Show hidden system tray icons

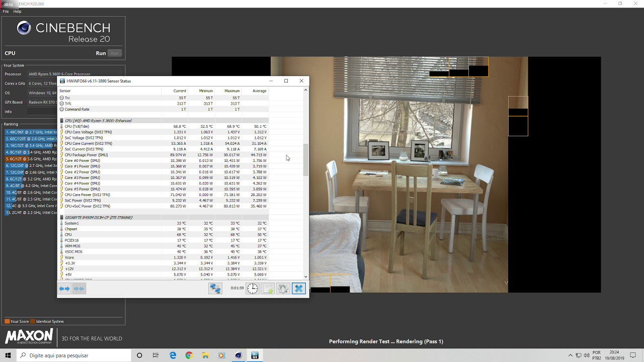[570, 355]
